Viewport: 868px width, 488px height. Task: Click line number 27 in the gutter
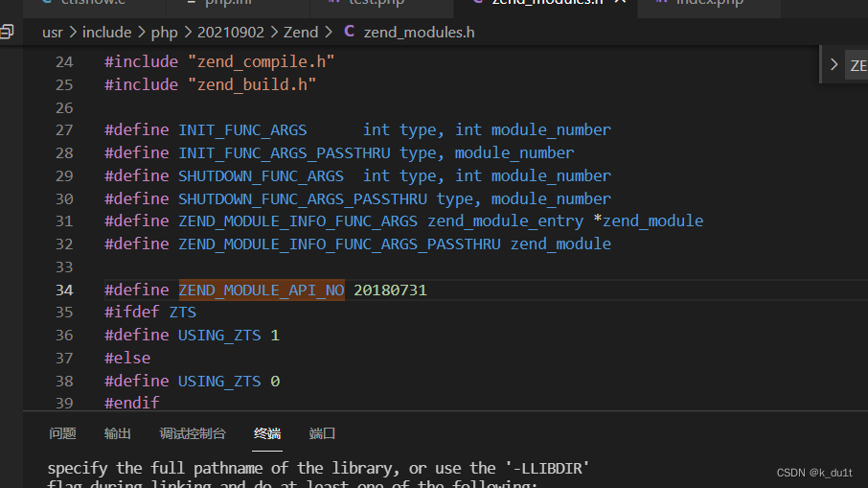[x=64, y=130]
